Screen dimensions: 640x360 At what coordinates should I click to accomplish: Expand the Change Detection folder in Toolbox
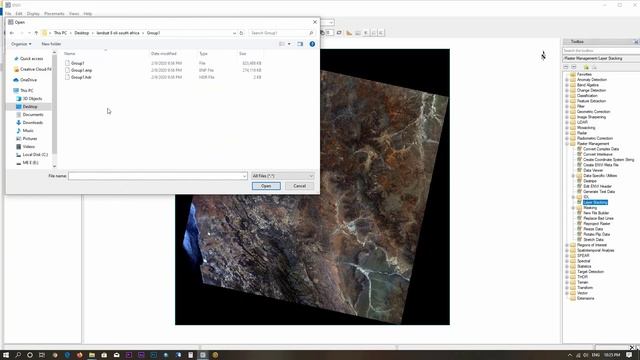tap(567, 91)
